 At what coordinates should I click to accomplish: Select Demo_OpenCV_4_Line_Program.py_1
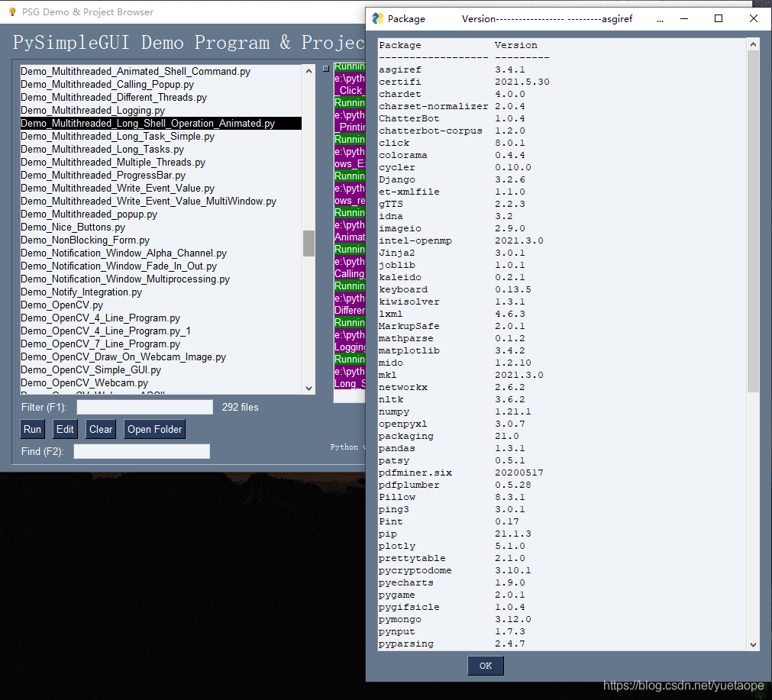160,331
